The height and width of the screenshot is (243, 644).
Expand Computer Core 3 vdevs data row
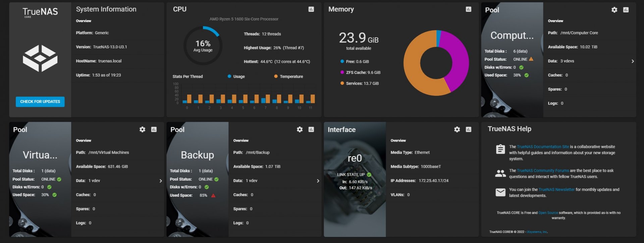[632, 61]
